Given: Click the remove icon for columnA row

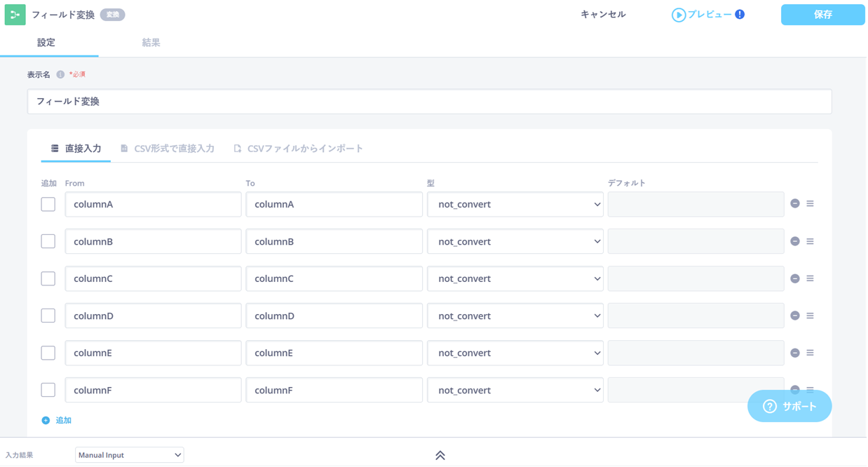Looking at the screenshot, I should pyautogui.click(x=795, y=203).
